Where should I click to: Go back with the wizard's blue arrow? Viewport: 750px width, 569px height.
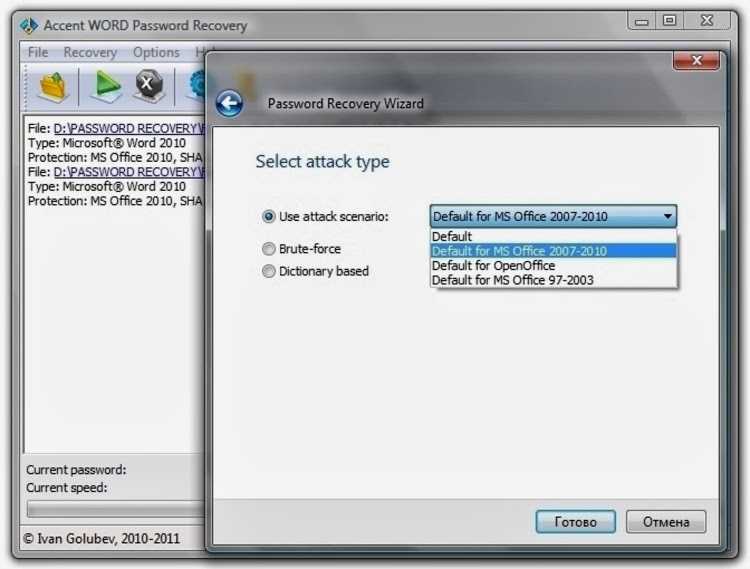point(229,103)
